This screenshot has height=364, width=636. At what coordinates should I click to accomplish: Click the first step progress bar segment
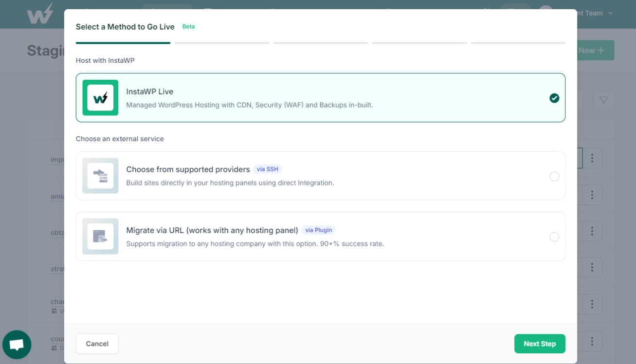click(x=123, y=43)
